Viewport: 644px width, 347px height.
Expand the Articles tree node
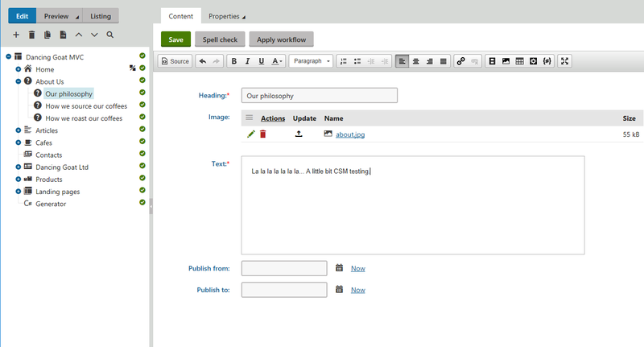coord(18,130)
